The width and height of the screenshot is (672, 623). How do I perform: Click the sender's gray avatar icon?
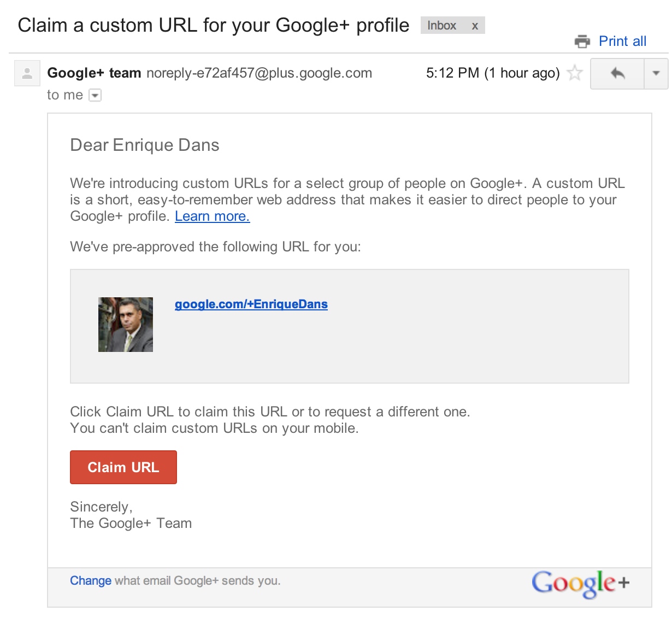[27, 73]
